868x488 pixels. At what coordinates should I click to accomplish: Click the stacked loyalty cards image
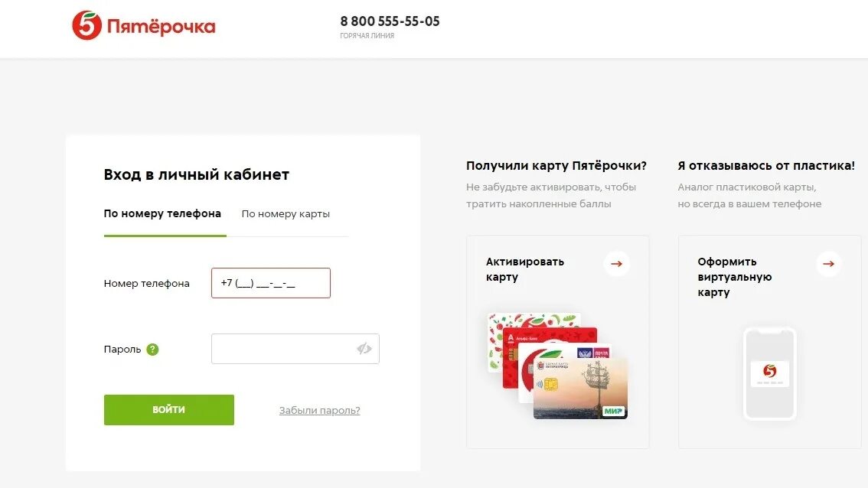[557, 366]
